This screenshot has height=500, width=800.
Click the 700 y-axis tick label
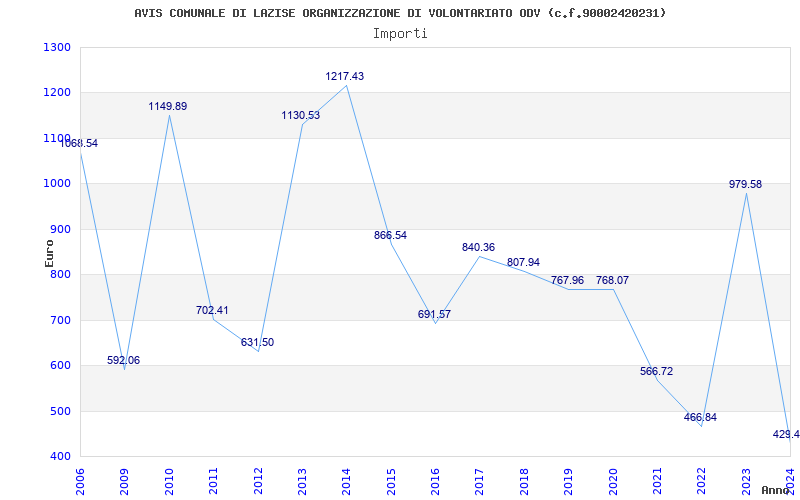(60, 320)
